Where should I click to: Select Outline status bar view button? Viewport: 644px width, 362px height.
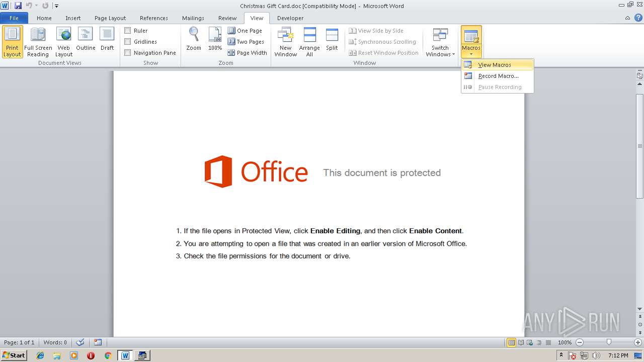click(x=539, y=342)
